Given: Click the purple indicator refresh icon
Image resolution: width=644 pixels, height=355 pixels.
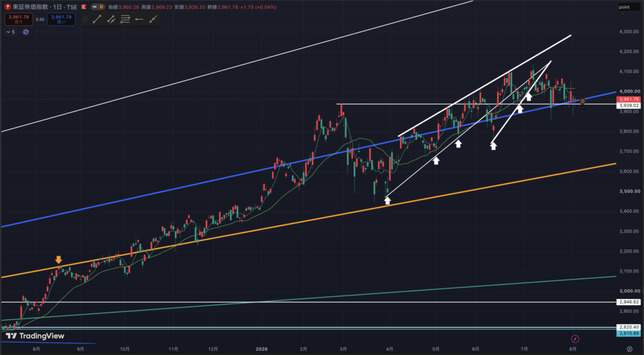Looking at the screenshot, I should point(25,32).
